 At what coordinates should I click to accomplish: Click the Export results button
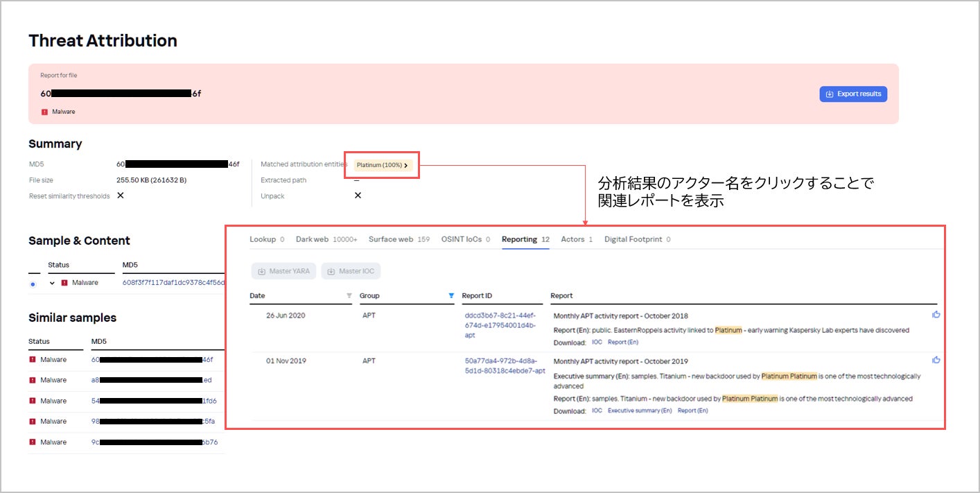click(x=853, y=94)
